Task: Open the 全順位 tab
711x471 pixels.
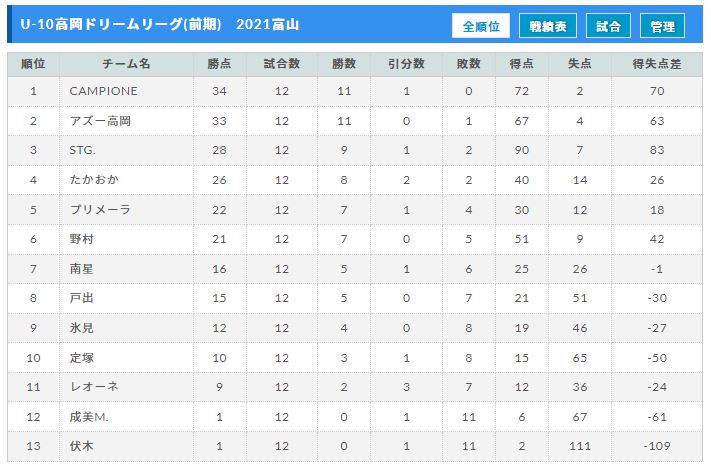Action: [x=481, y=26]
